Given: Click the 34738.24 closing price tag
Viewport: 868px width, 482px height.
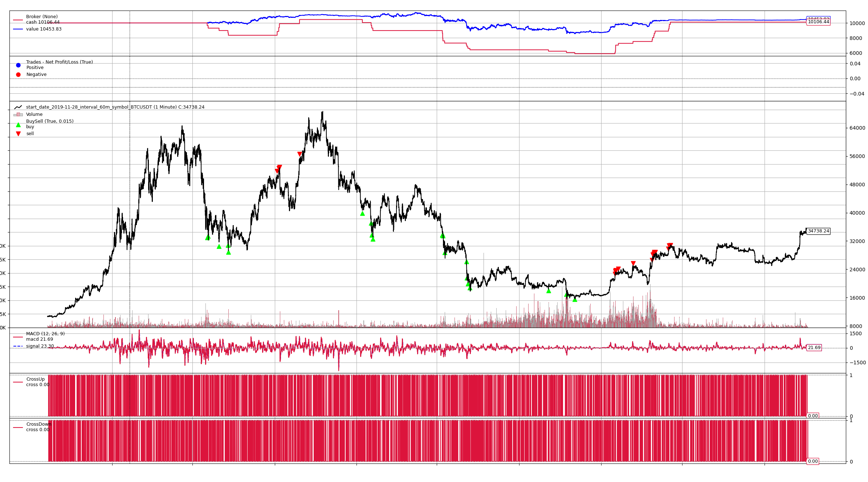Looking at the screenshot, I should click(x=818, y=231).
